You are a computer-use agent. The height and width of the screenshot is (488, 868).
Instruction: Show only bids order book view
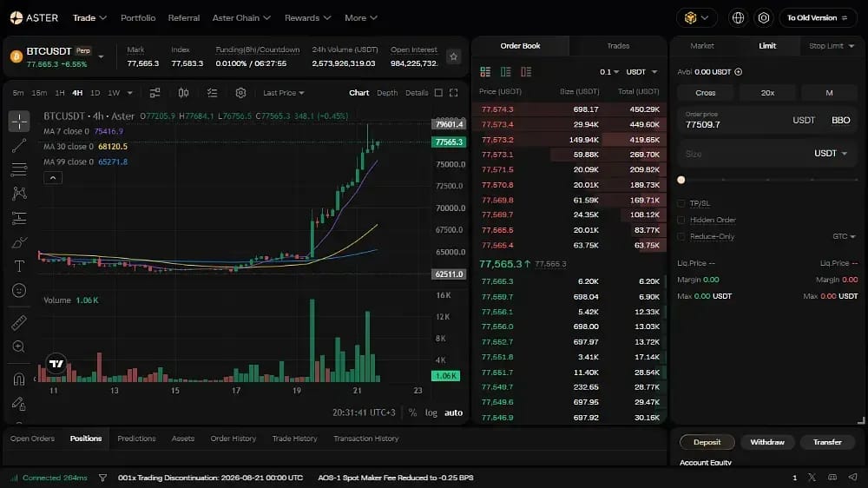505,72
